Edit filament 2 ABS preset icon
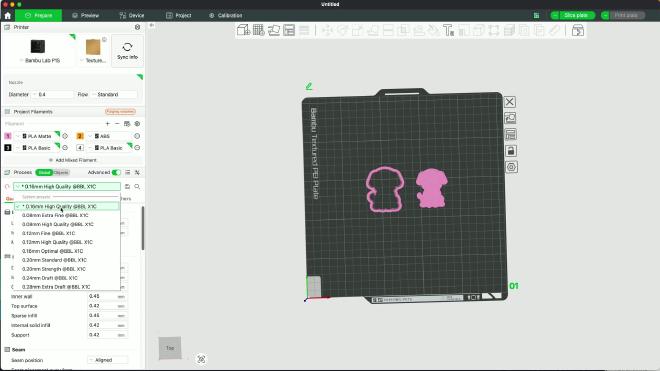The image size is (660, 371). click(137, 136)
